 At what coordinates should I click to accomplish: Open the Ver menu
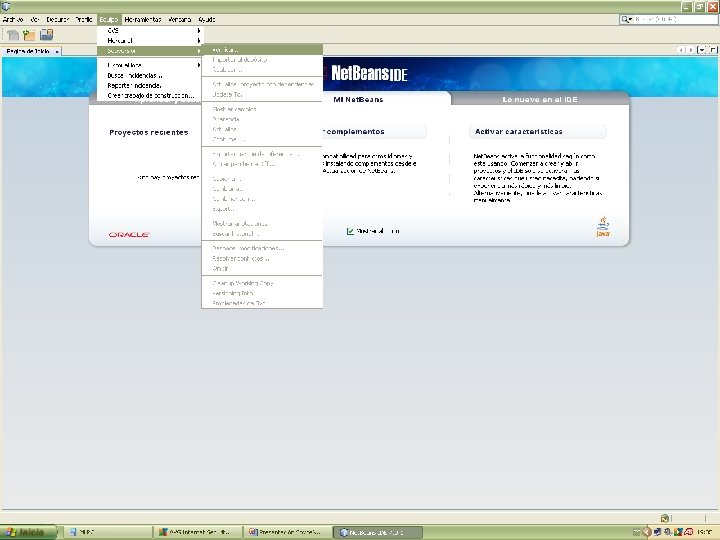point(35,19)
